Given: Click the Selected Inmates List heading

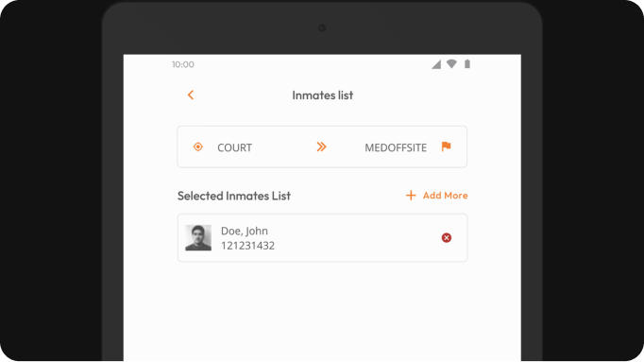Looking at the screenshot, I should (x=234, y=196).
